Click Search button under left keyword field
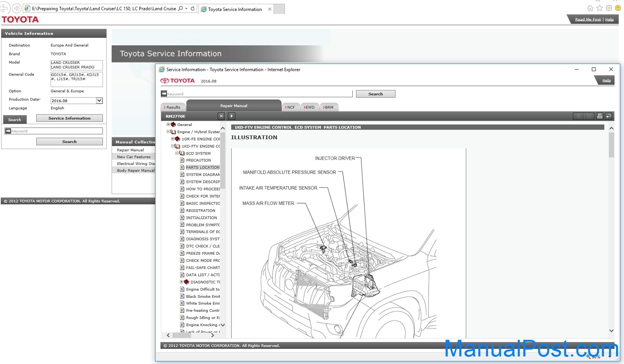The height and width of the screenshot is (364, 624). (x=69, y=142)
